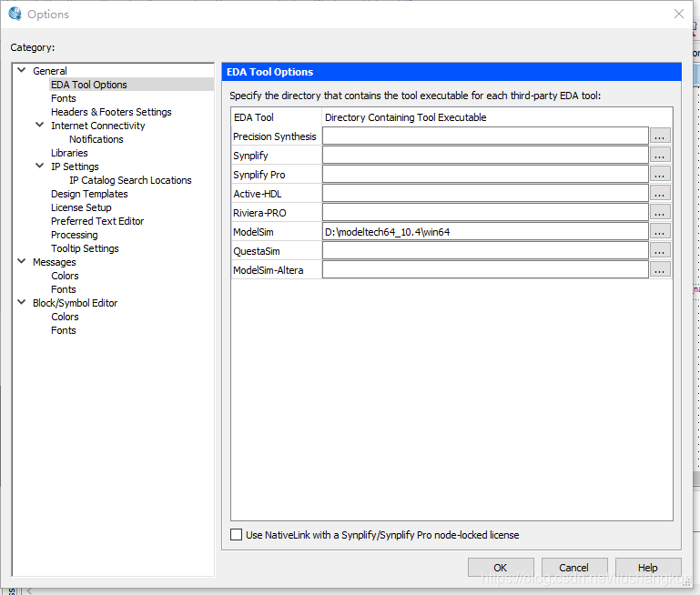
Task: Collapse the General category
Action: click(x=22, y=70)
